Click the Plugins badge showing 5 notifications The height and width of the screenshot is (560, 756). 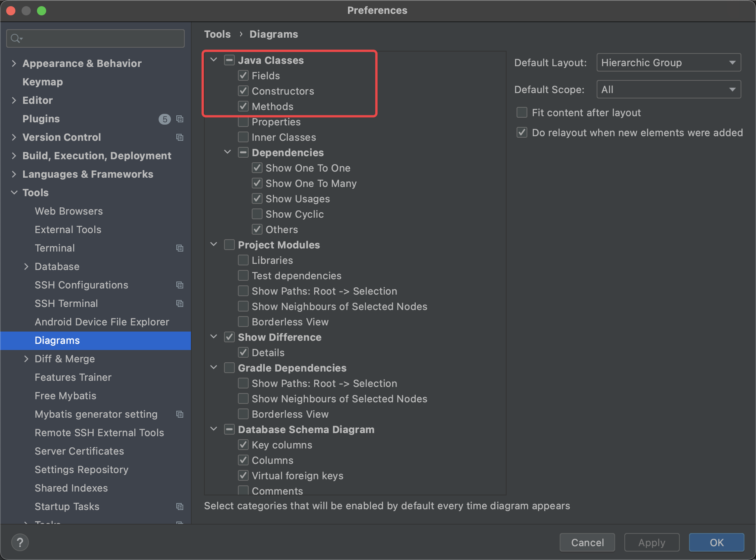click(167, 118)
